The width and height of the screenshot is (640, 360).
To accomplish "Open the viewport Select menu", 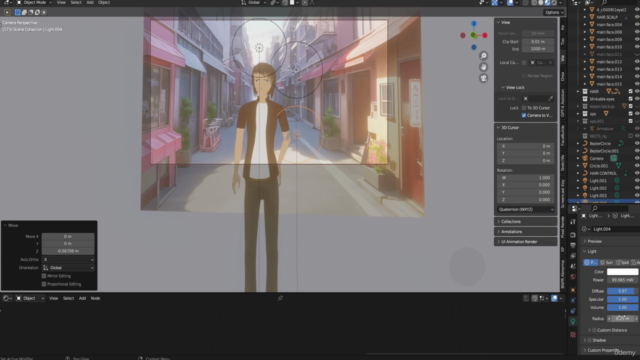I will pyautogui.click(x=76, y=2).
